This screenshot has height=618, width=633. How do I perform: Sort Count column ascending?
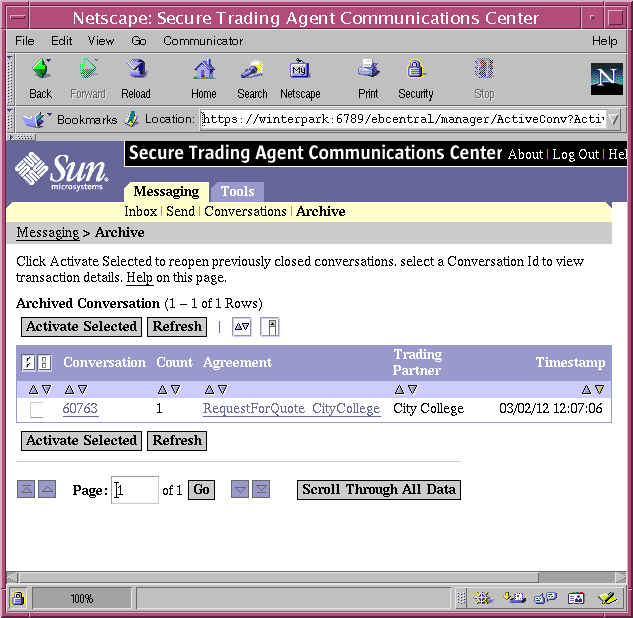[x=162, y=390]
